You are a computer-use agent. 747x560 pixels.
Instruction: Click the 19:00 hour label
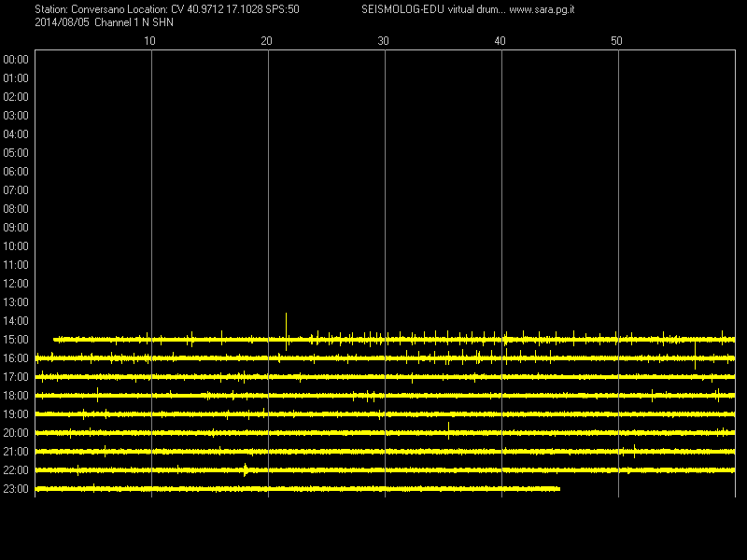[16, 414]
